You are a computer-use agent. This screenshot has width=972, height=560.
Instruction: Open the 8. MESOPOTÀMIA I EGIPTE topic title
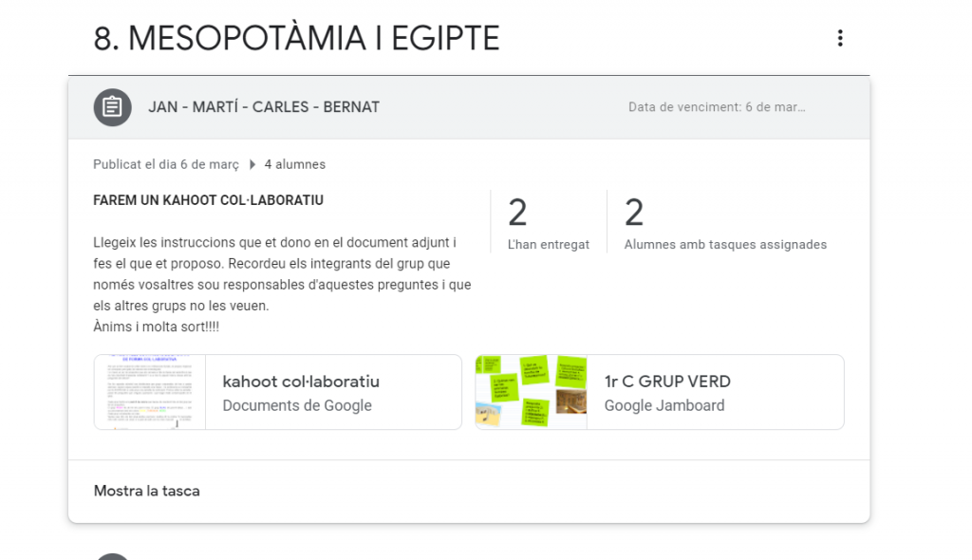coord(296,38)
